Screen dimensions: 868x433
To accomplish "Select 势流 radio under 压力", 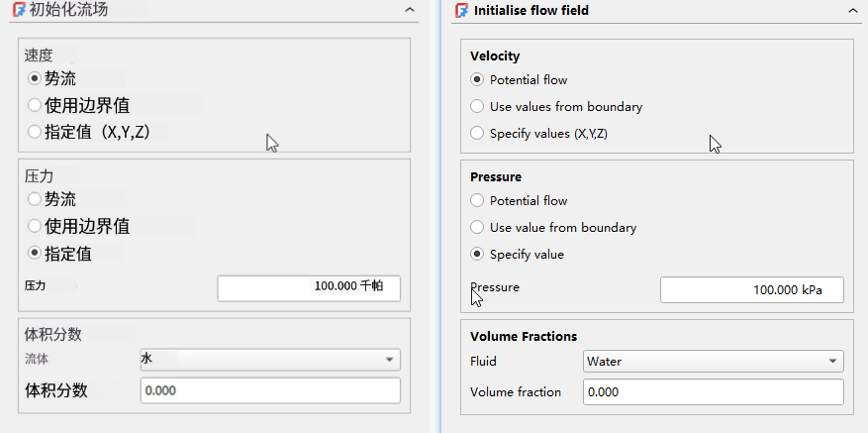I will pos(35,198).
